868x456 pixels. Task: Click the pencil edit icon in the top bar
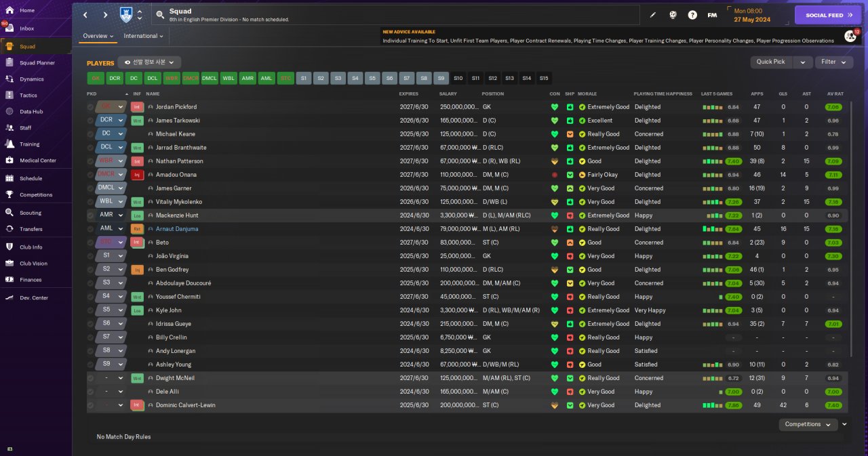tap(653, 15)
